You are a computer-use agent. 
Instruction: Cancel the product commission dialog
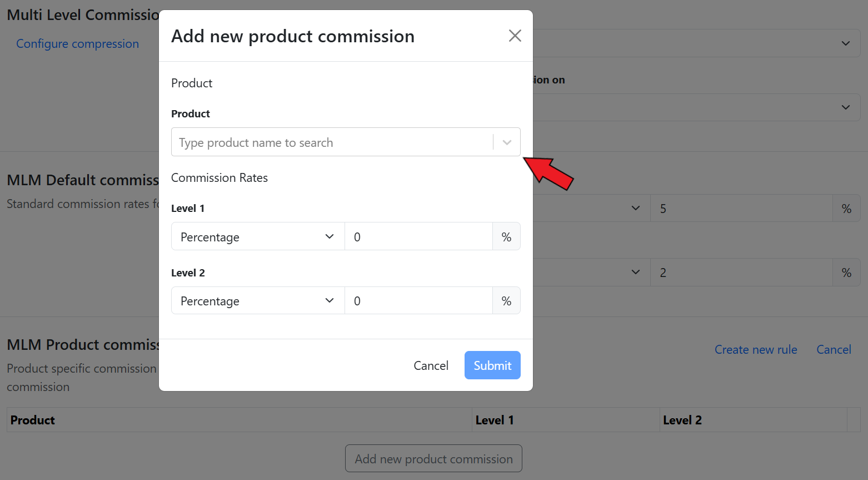click(x=431, y=365)
